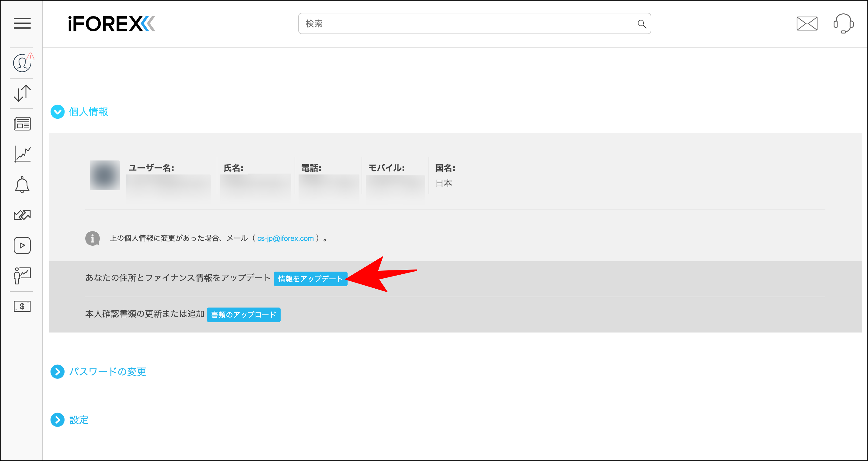Open the hamburger navigation menu
The width and height of the screenshot is (868, 461).
(22, 24)
